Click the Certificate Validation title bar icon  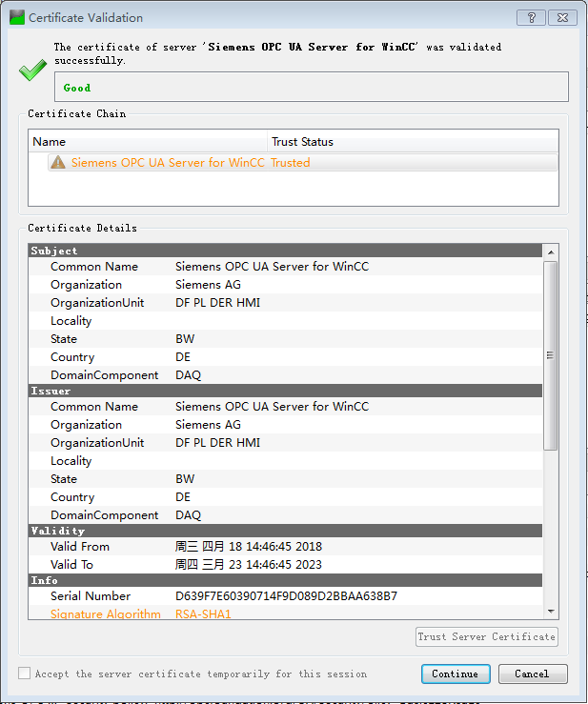(16, 17)
